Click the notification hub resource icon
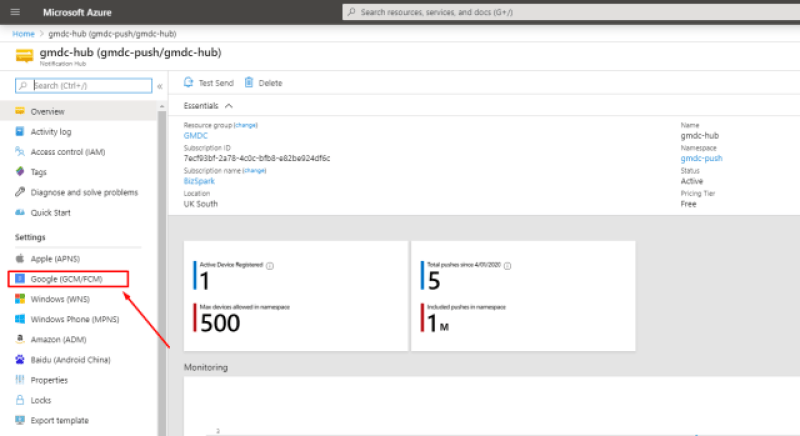Viewport: 800px width, 436px height. point(24,56)
